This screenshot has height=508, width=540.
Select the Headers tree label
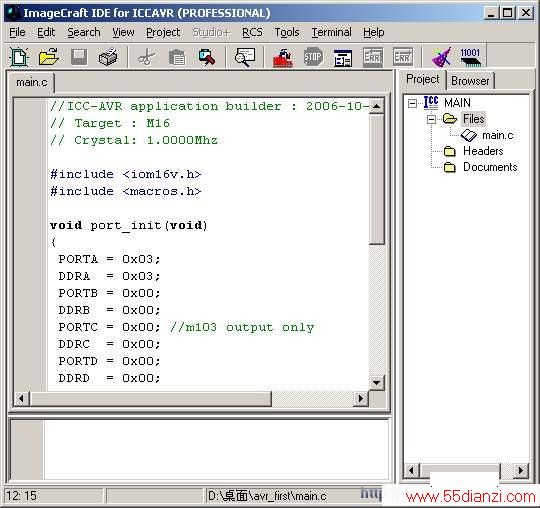[483, 151]
